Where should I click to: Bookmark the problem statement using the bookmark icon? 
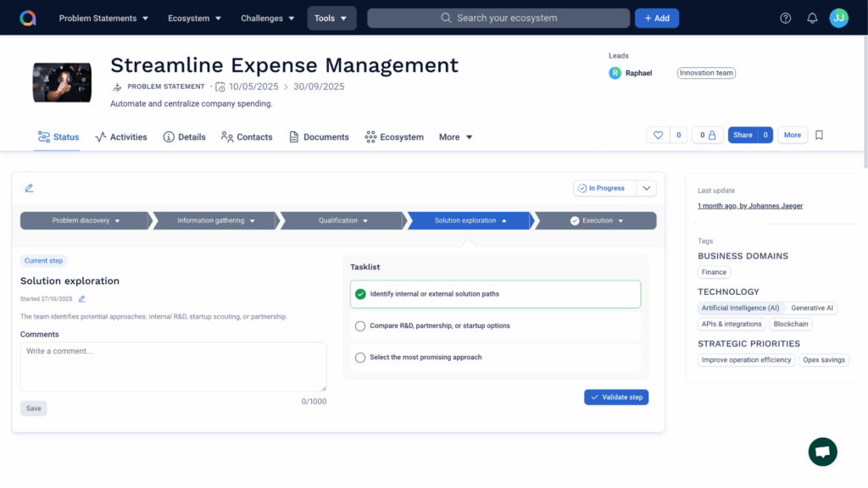pos(818,135)
